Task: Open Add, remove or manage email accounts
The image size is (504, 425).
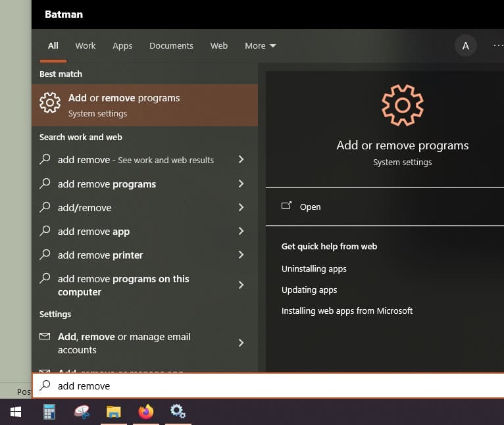Action: tap(145, 343)
